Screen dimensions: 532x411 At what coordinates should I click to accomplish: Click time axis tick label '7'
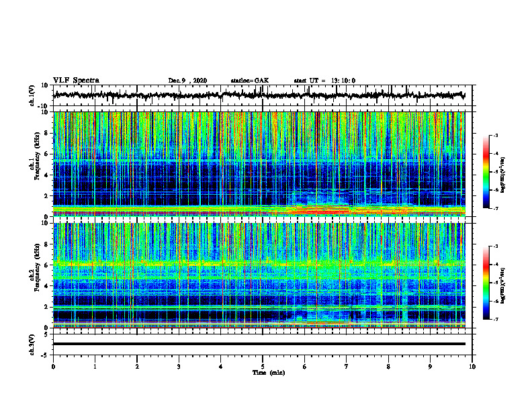click(347, 367)
